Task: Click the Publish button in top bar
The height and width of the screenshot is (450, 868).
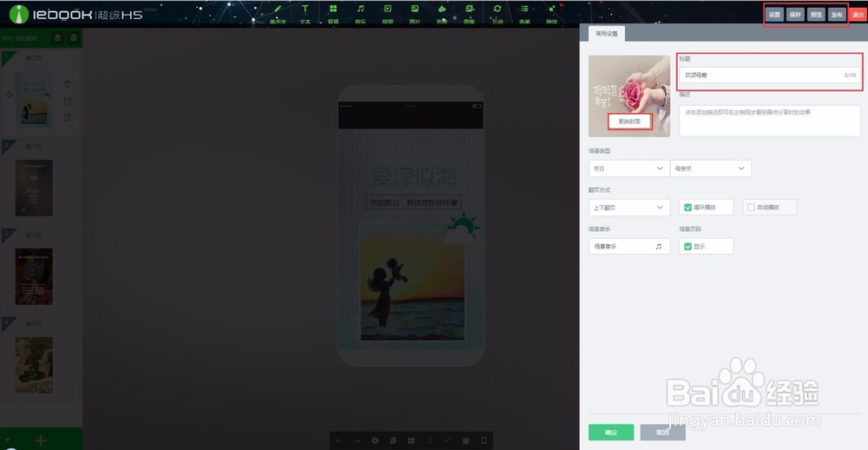Action: [x=837, y=15]
